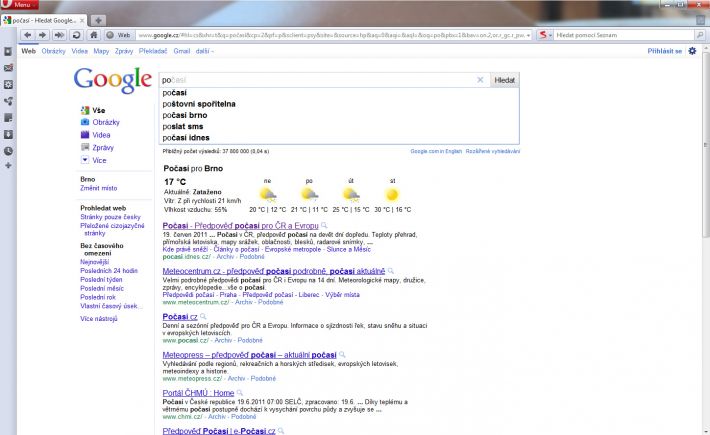Click the magnifier icon in Seznam search field
This screenshot has width=710, height=435.
click(x=700, y=35)
